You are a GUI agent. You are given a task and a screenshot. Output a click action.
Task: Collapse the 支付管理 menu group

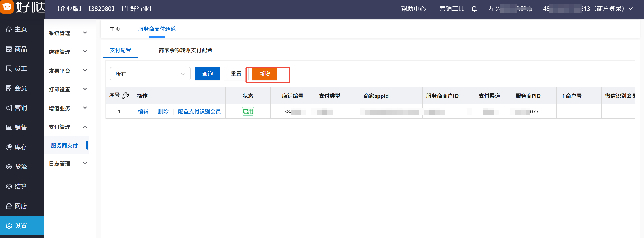[x=68, y=127]
